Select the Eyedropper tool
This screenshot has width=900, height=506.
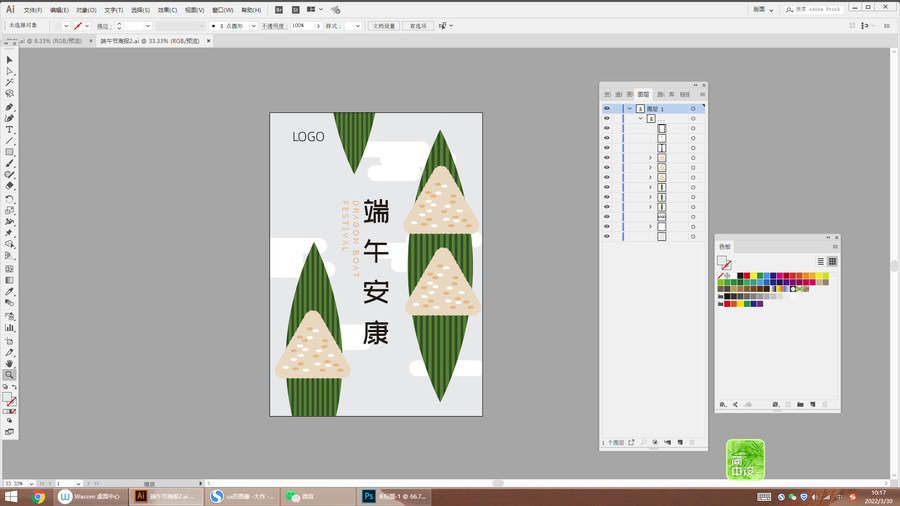9,292
